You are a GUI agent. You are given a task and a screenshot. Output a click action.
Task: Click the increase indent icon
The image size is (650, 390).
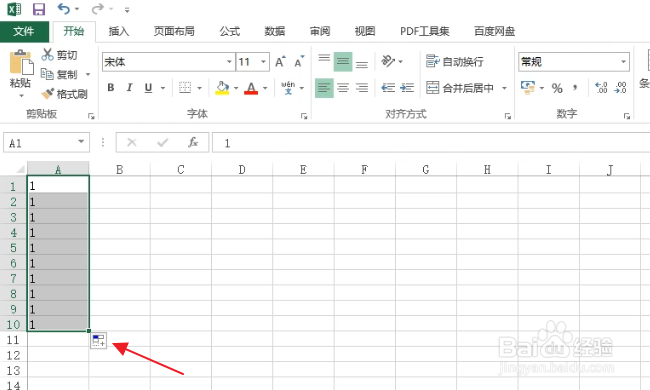coord(407,88)
